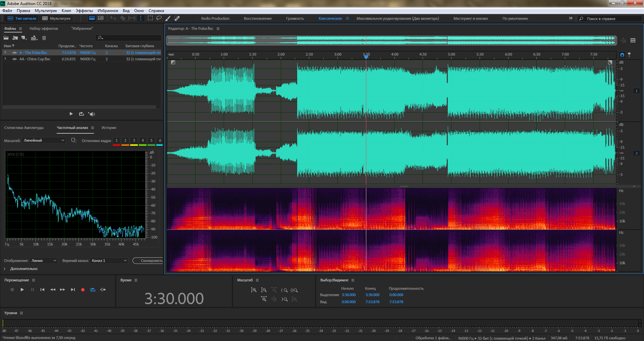
Task: Click the open file folder icon
Action: tap(6, 38)
